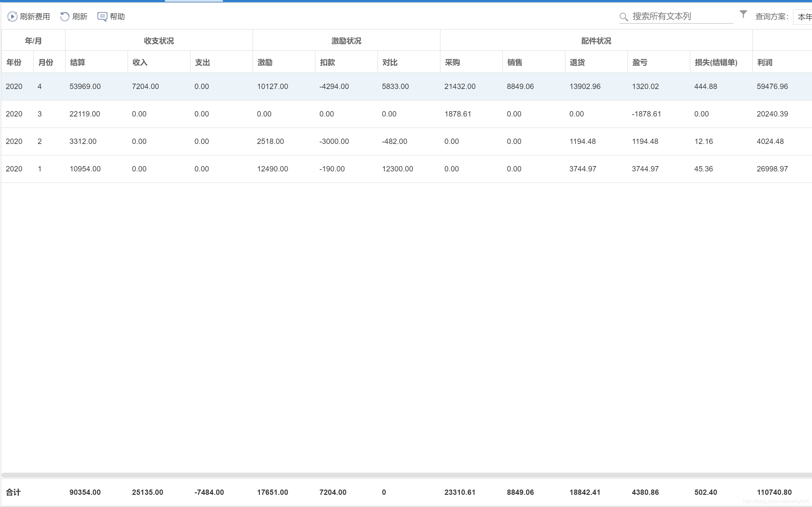
Task: Click the 帮助 text button
Action: [x=117, y=17]
